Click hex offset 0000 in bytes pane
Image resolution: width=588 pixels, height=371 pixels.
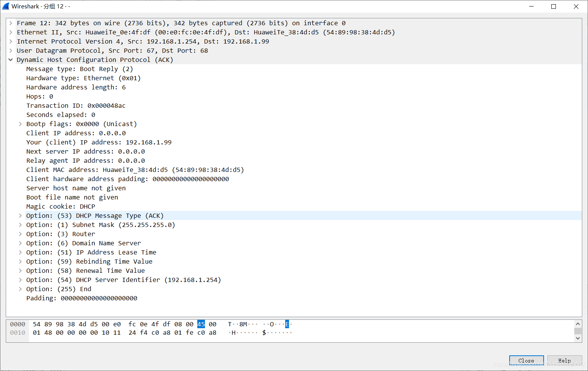pos(18,324)
